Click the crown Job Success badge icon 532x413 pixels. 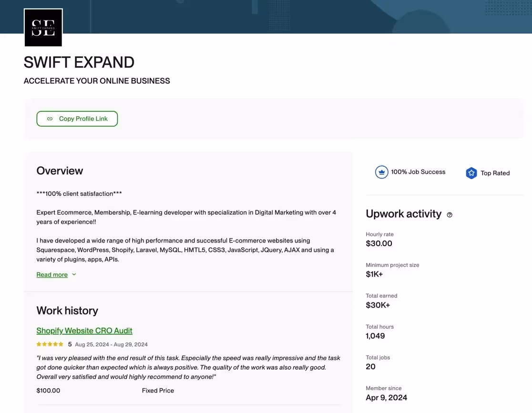[382, 172]
